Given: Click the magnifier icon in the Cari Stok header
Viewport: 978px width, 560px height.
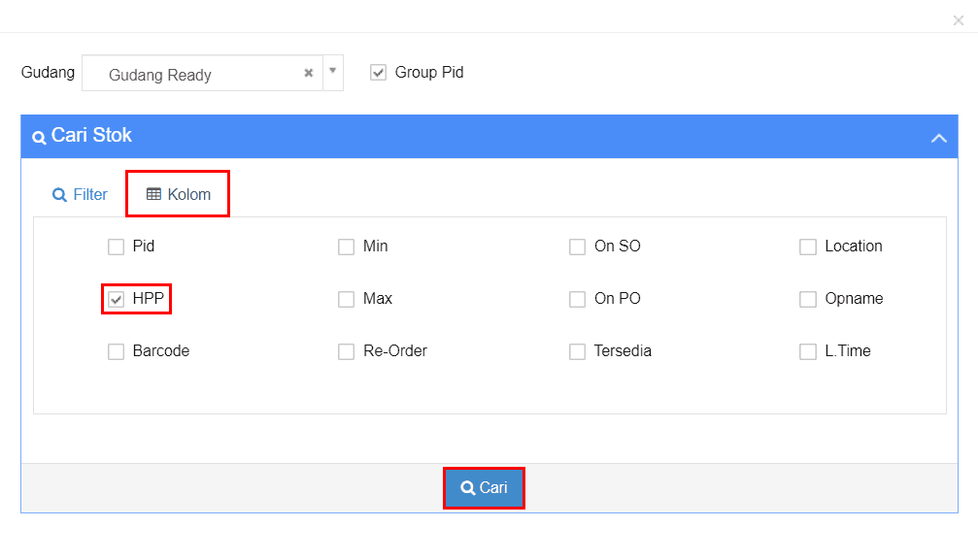Looking at the screenshot, I should coord(39,137).
